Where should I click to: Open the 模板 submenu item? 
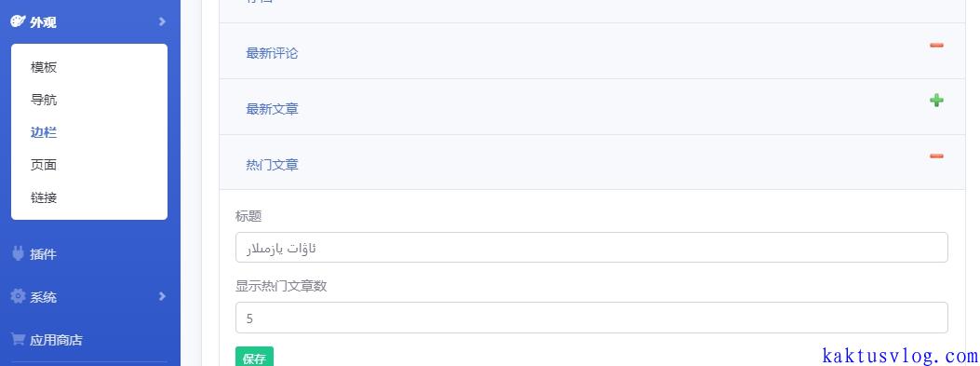[44, 67]
